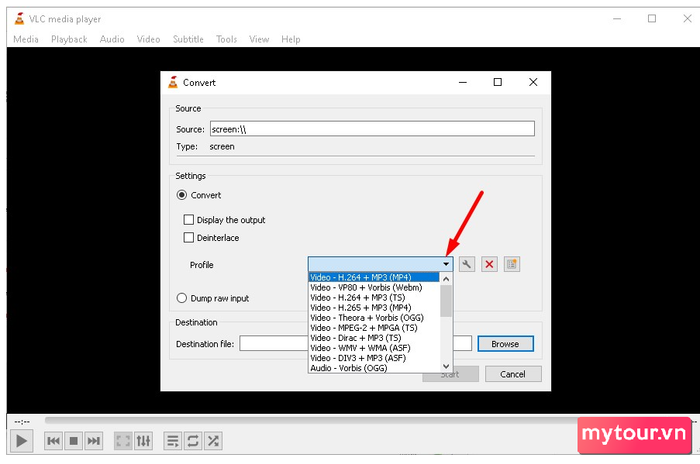Enable shuffle random playback icon

[212, 440]
